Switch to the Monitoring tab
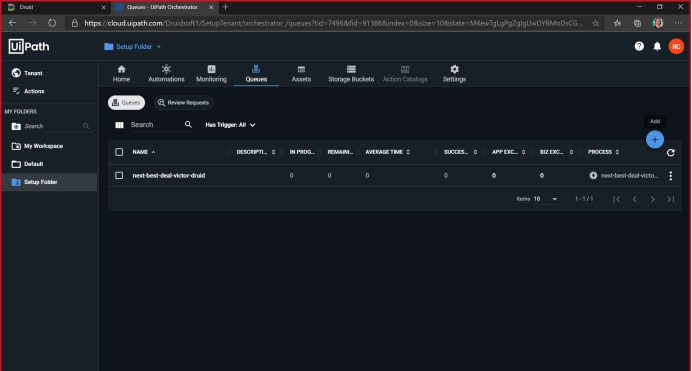 [x=211, y=74]
